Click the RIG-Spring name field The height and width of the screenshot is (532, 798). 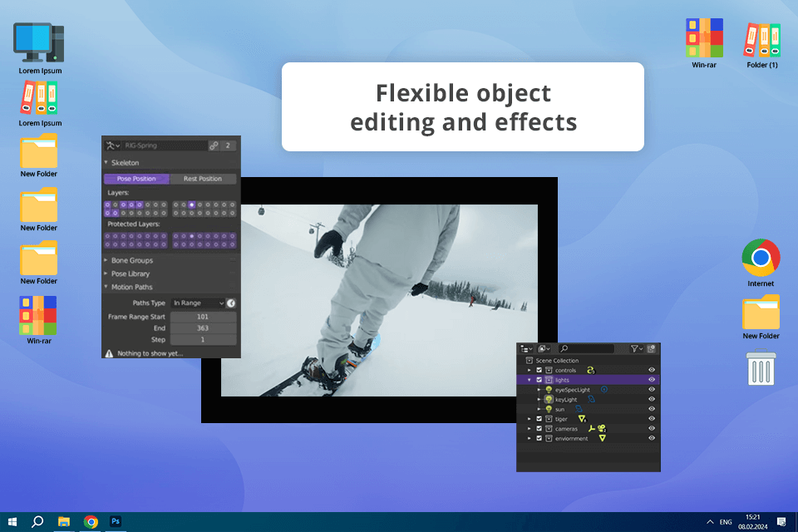point(165,145)
